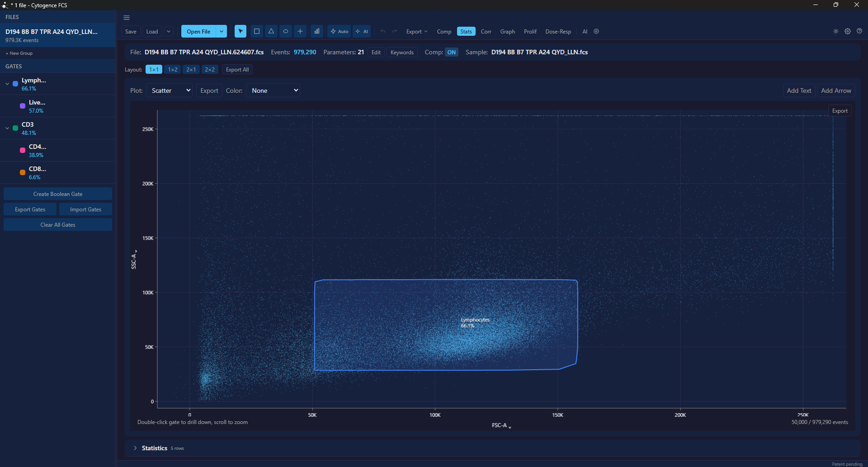Open the help question mark icon
This screenshot has height=467, width=868.
click(859, 31)
